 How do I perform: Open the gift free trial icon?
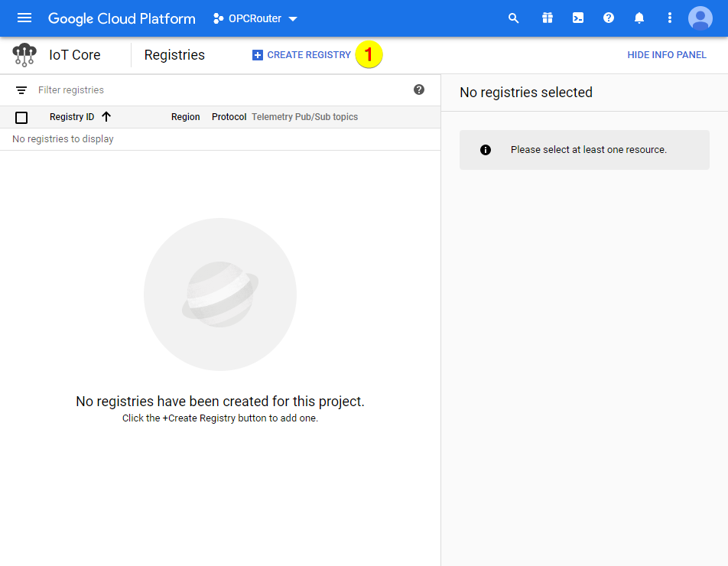point(547,18)
